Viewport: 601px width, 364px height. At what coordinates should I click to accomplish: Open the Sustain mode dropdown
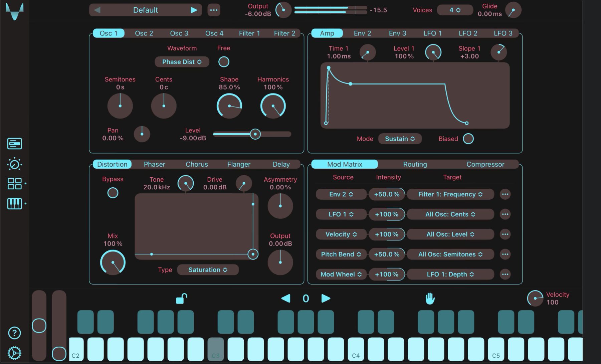click(400, 139)
